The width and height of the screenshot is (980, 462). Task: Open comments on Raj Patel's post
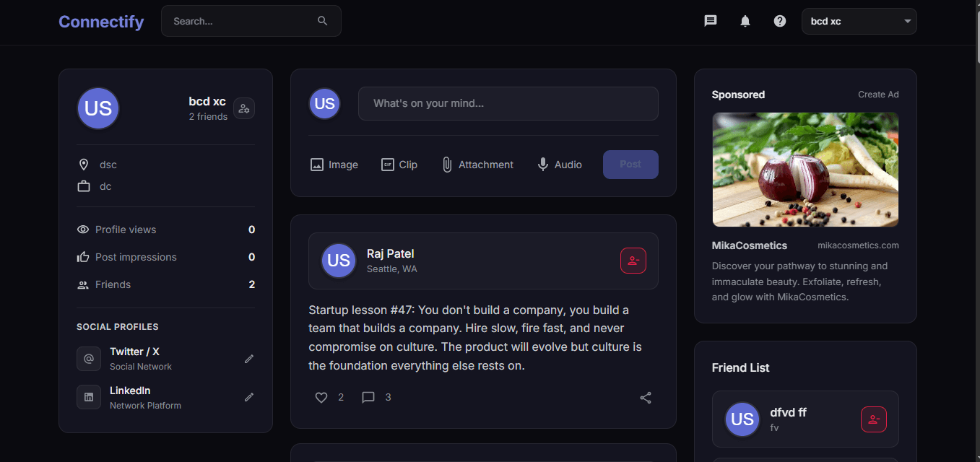coord(368,397)
